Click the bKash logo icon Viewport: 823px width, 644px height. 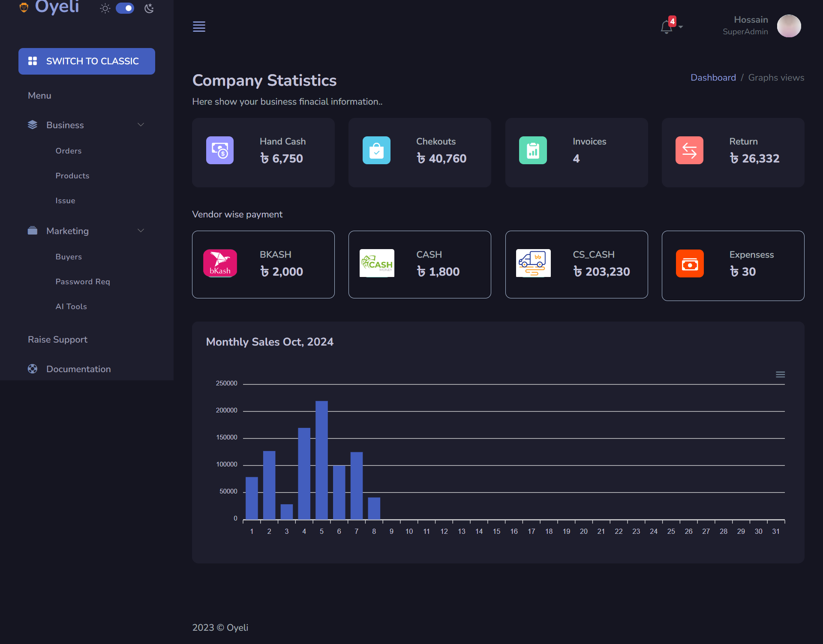point(220,263)
